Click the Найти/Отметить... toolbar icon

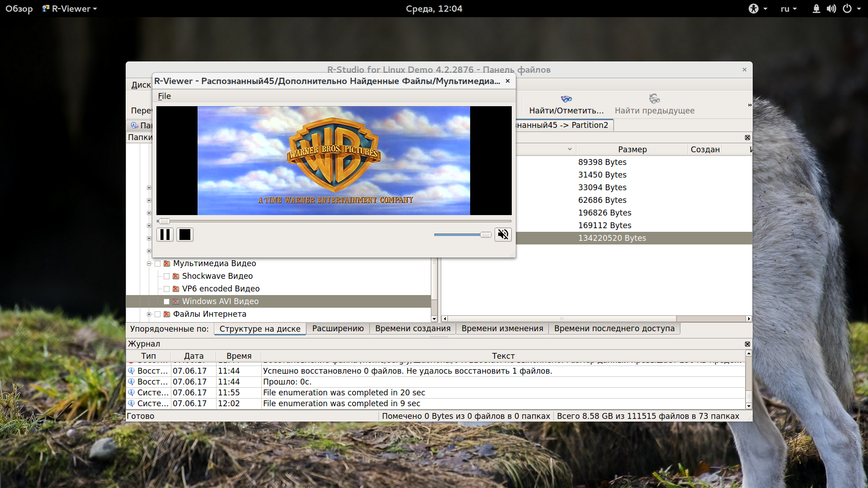pos(566,99)
